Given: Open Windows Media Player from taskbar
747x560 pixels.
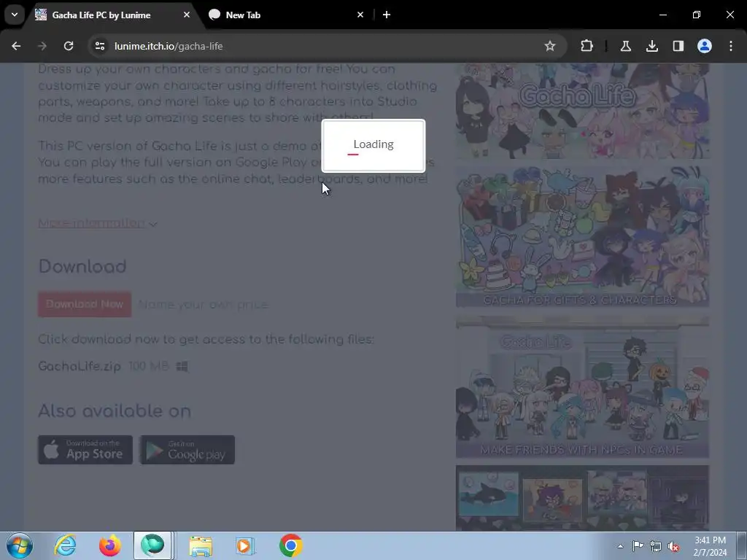Looking at the screenshot, I should pyautogui.click(x=245, y=545).
